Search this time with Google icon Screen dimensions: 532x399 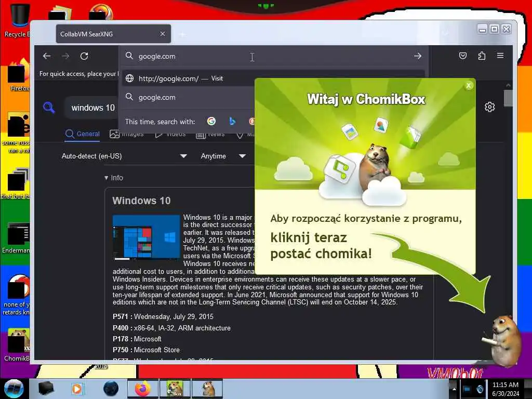pyautogui.click(x=211, y=121)
